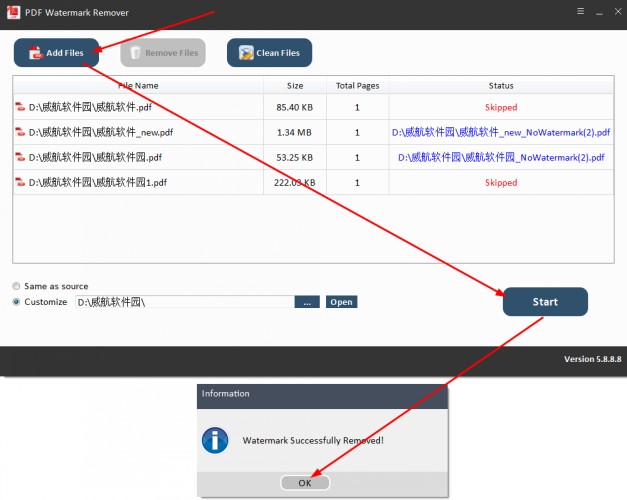Sort by the Total Pages column header

tap(357, 86)
